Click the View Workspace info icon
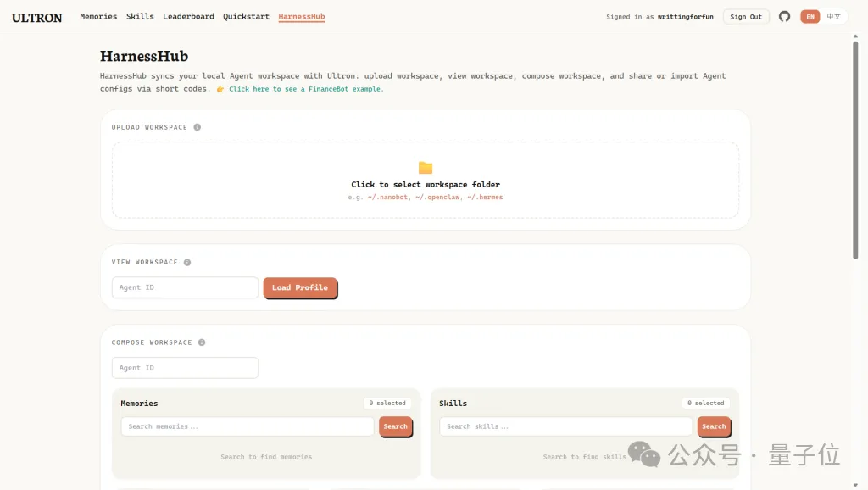868x490 pixels. tap(187, 263)
